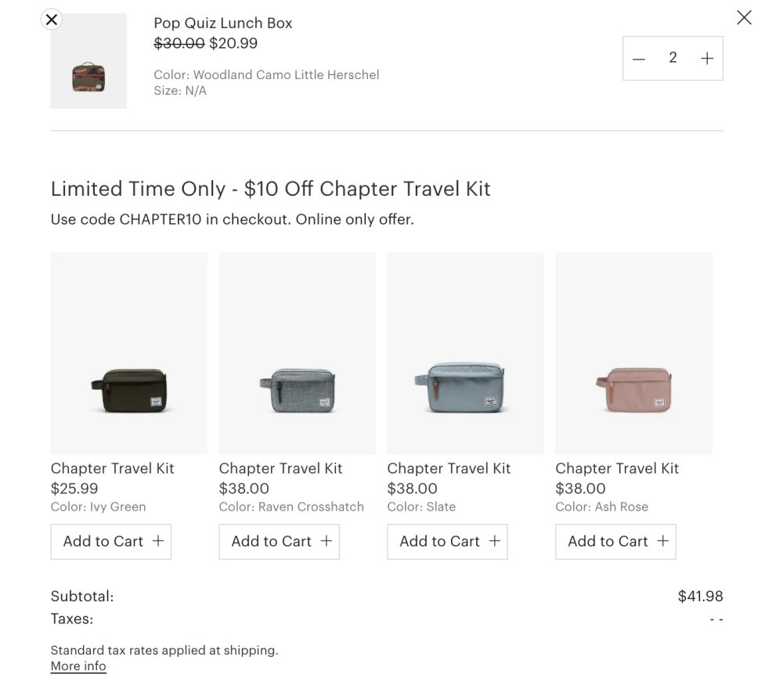Click the plus icon on Slate's Add to Cart
Viewport: 783px width, 700px height.
[x=494, y=541]
